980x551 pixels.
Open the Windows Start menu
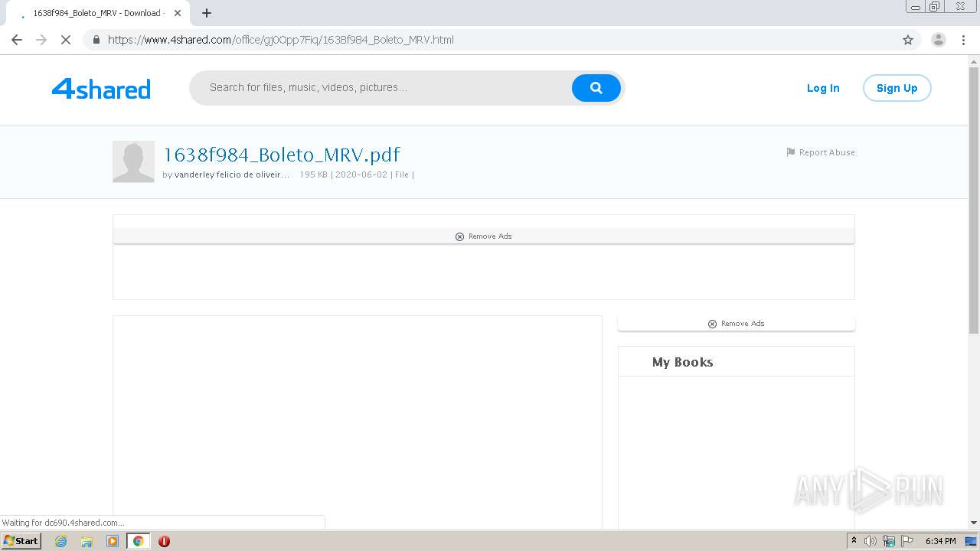(21, 541)
